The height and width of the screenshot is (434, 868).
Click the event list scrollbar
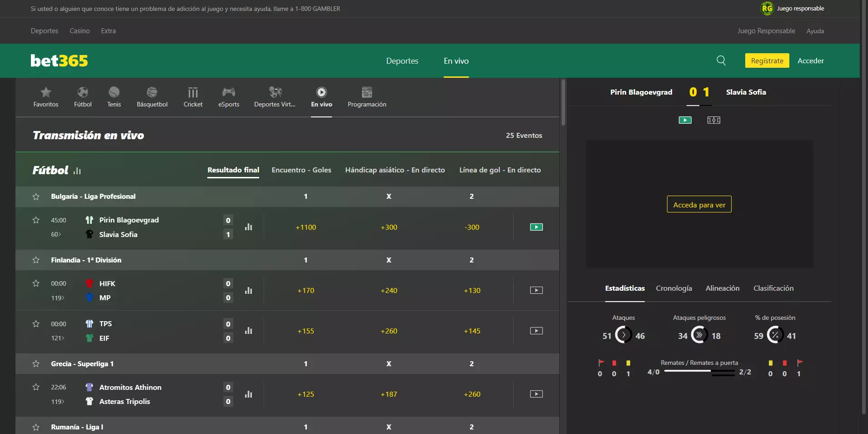tap(563, 102)
